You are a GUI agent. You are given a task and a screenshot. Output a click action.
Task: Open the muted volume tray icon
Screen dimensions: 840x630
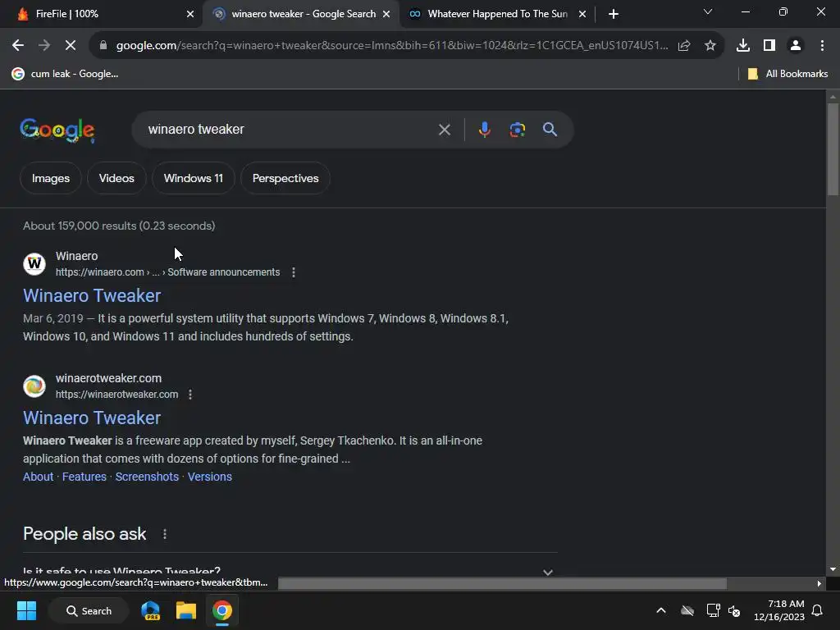click(x=734, y=610)
